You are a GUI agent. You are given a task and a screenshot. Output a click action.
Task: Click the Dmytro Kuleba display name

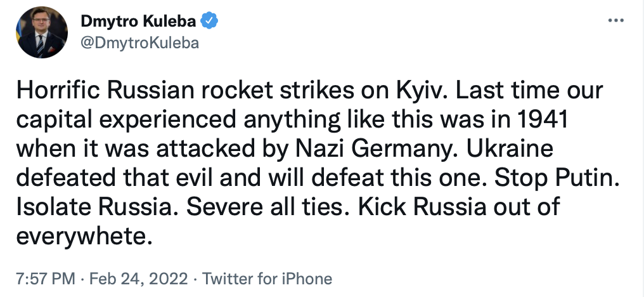(138, 22)
